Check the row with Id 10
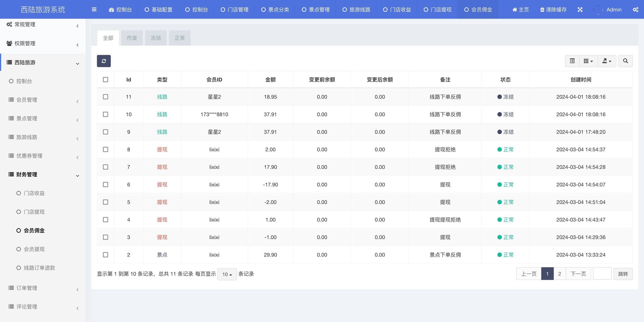This screenshot has height=322, width=644. tap(106, 114)
